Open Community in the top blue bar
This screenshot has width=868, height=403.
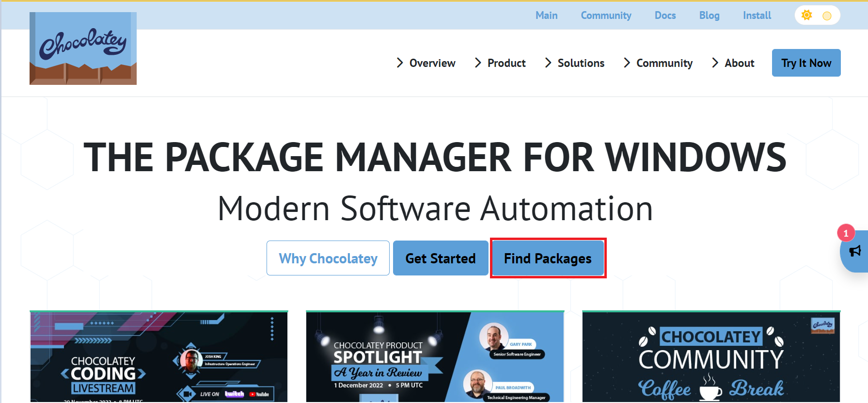tap(606, 16)
